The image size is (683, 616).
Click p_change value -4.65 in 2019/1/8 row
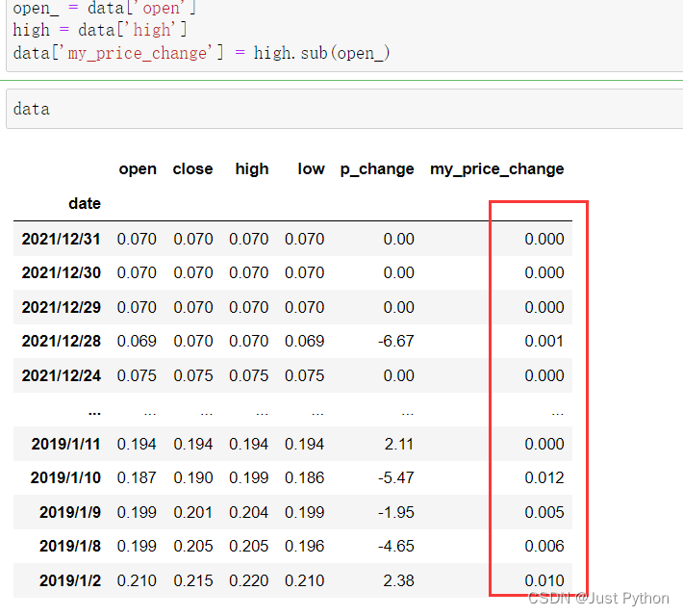click(396, 547)
